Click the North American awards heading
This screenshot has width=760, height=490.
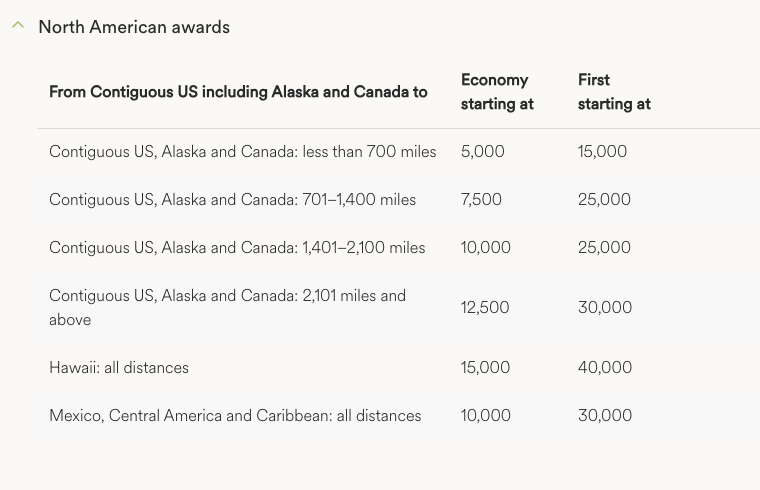[x=134, y=27]
